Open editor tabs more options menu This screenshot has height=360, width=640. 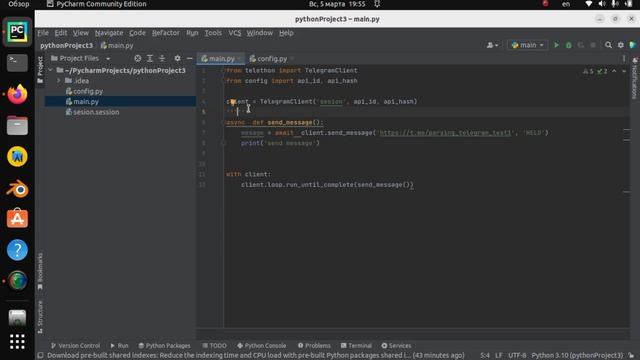(624, 58)
